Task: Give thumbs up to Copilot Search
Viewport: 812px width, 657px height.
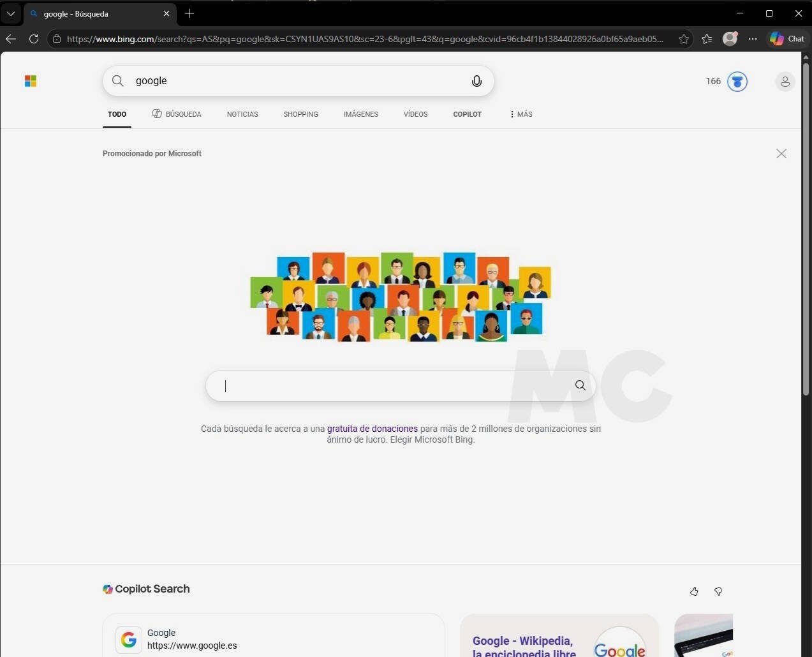Action: pos(694,591)
